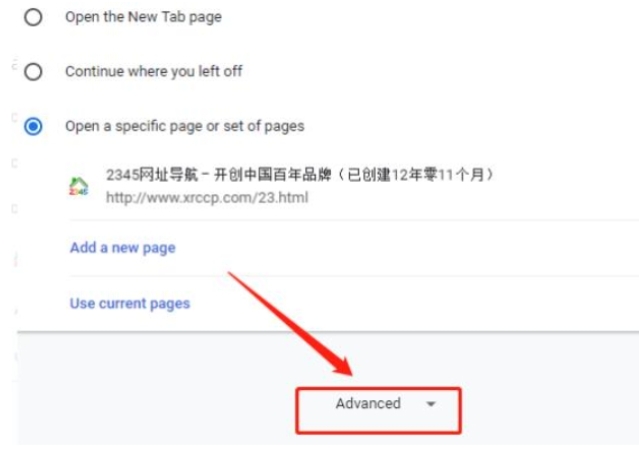Click the gray footer area left of Advanced
The width and height of the screenshot is (639, 472).
[156, 388]
